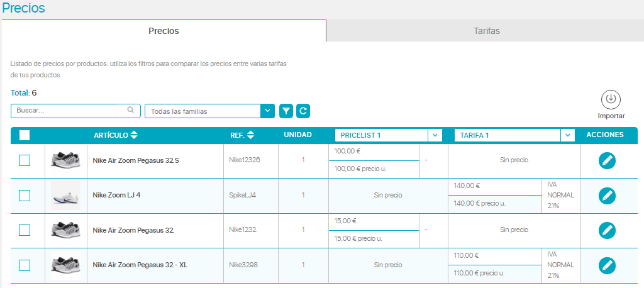Click the Nike Air Zoom Pegasus 32 - XL name

pos(140,265)
